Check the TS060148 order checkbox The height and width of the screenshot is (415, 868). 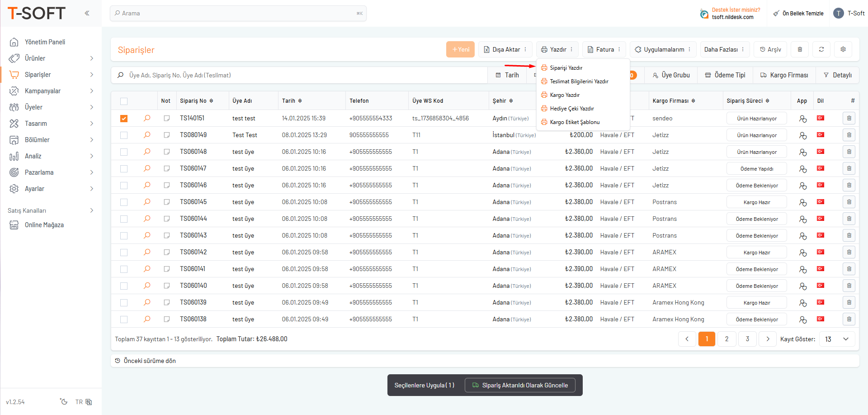click(x=124, y=152)
